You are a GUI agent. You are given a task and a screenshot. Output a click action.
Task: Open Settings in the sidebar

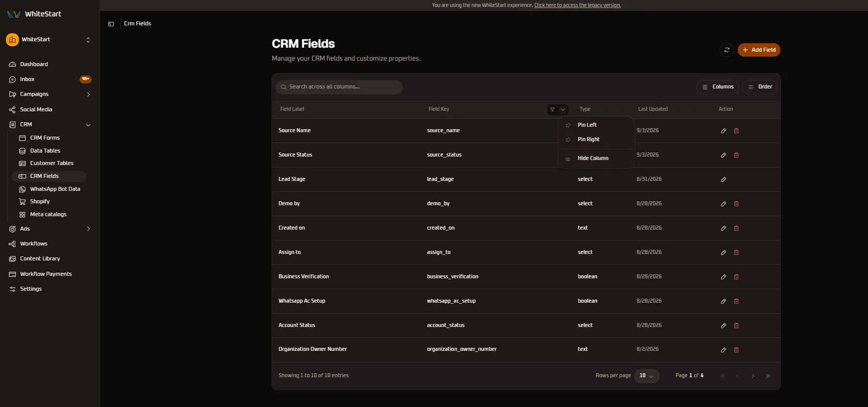(50, 289)
